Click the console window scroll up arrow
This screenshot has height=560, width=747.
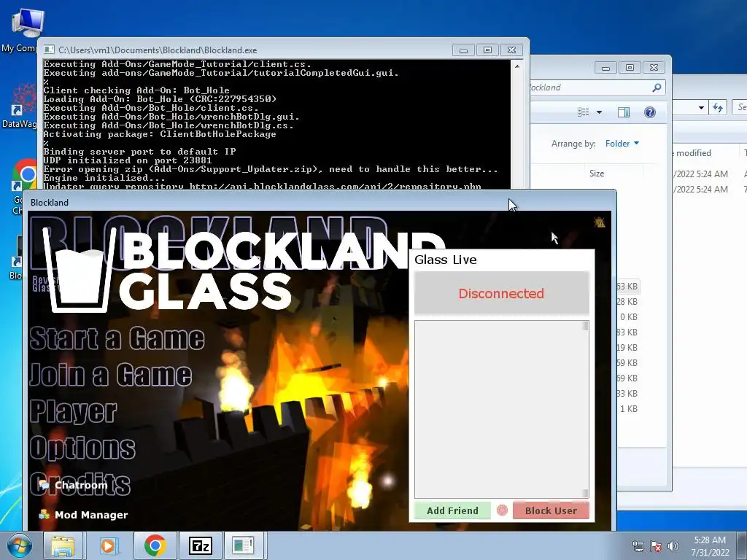[517, 66]
